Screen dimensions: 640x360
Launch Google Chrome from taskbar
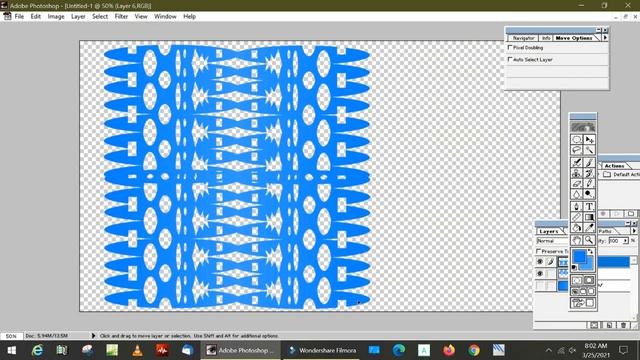474,350
